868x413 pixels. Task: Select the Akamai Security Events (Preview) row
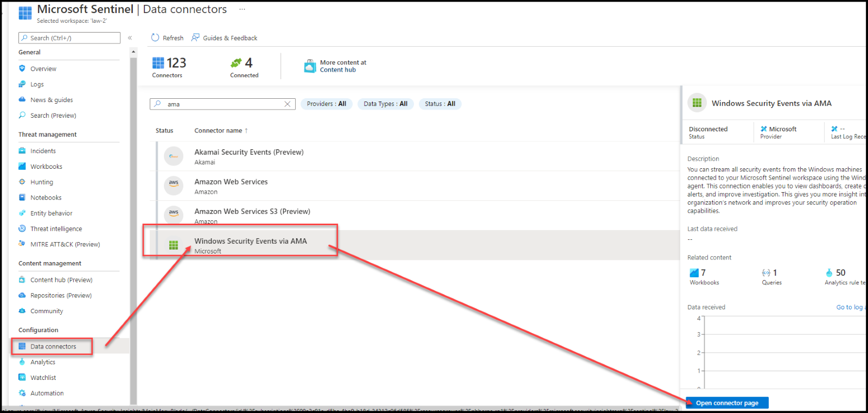tap(415, 156)
